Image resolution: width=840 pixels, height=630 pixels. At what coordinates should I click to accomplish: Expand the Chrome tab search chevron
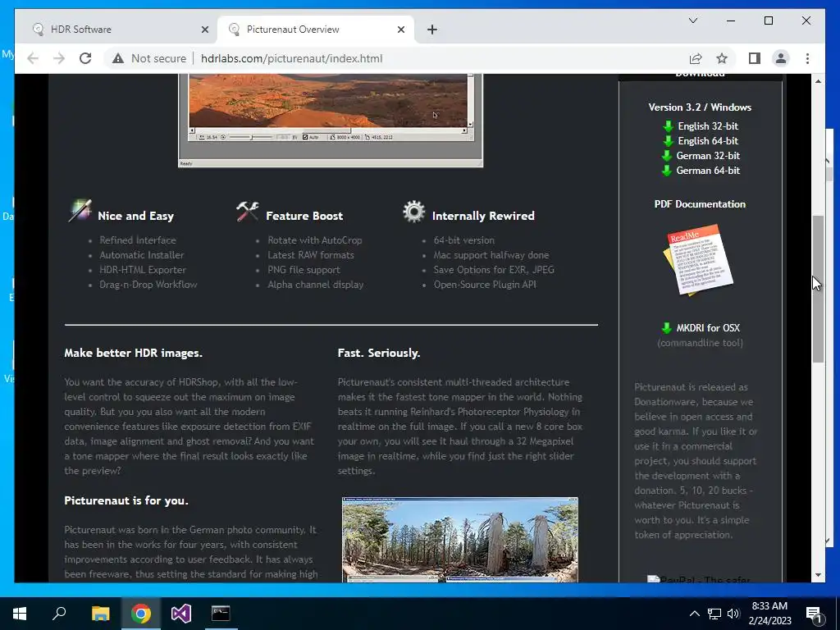tap(692, 21)
